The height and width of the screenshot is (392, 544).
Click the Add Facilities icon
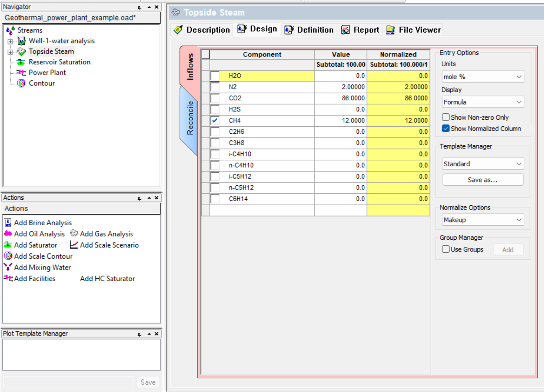[8, 278]
